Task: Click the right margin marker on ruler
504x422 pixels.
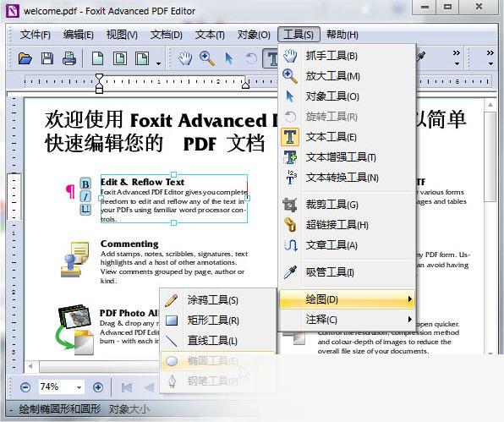Action: [x=245, y=85]
